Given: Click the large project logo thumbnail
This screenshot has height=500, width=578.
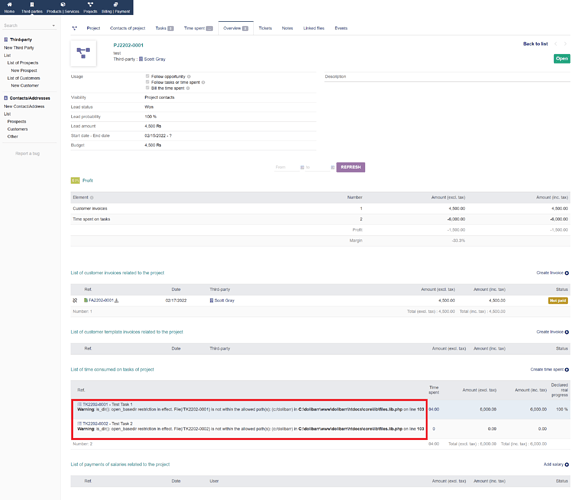Looking at the screenshot, I should pyautogui.click(x=83, y=53).
